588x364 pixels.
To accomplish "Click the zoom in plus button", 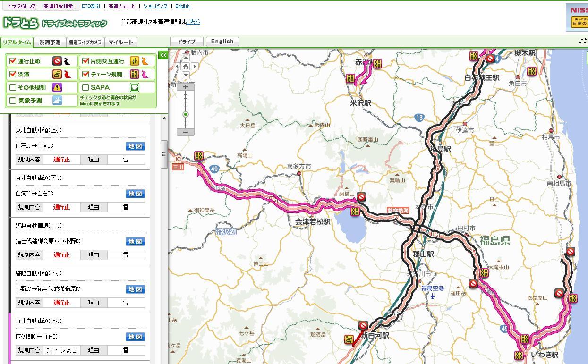I will (186, 87).
